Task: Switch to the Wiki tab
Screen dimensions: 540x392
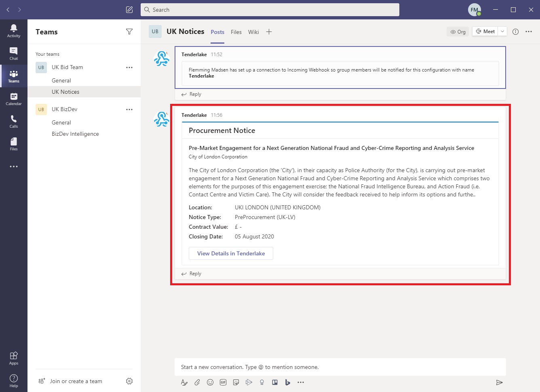Action: (253, 32)
